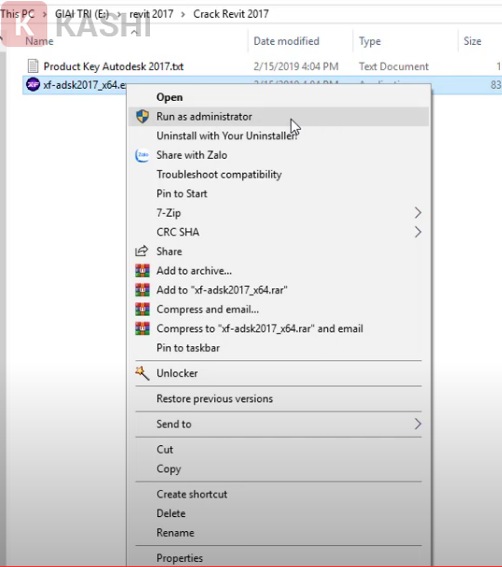Choose Pin to taskbar
The width and height of the screenshot is (502, 567).
[x=188, y=348]
